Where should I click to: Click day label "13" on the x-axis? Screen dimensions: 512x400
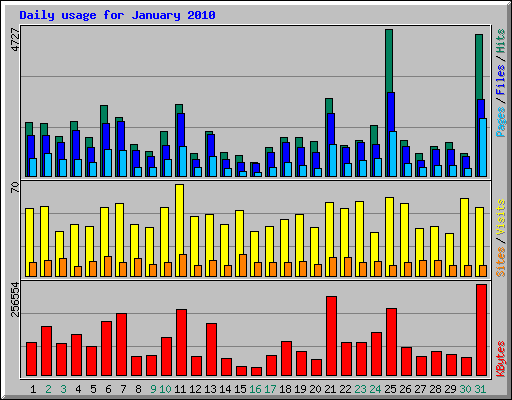pyautogui.click(x=210, y=389)
